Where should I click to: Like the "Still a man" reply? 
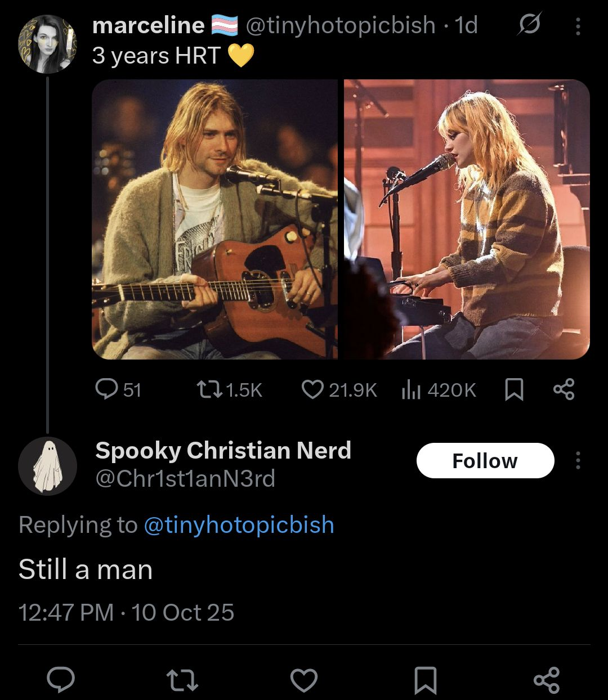[x=304, y=679]
